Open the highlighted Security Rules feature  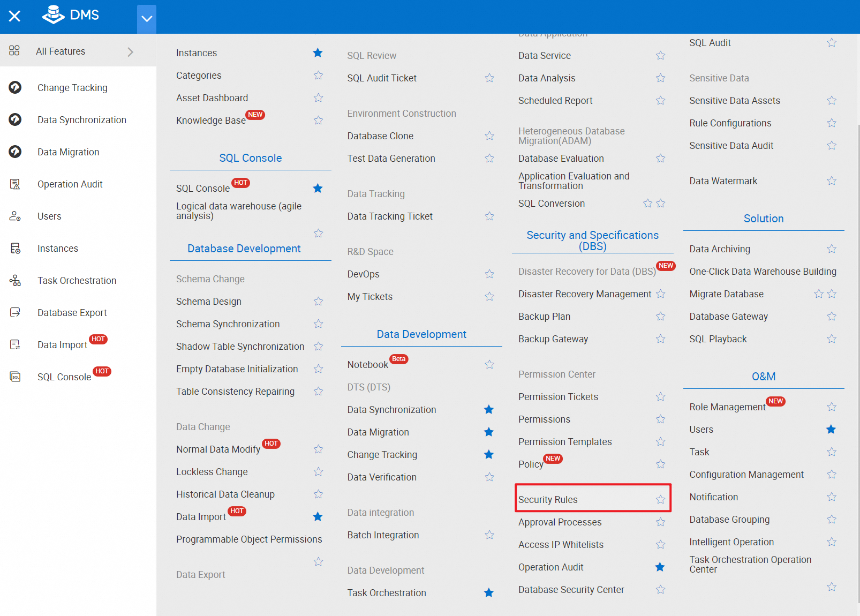[x=548, y=499]
